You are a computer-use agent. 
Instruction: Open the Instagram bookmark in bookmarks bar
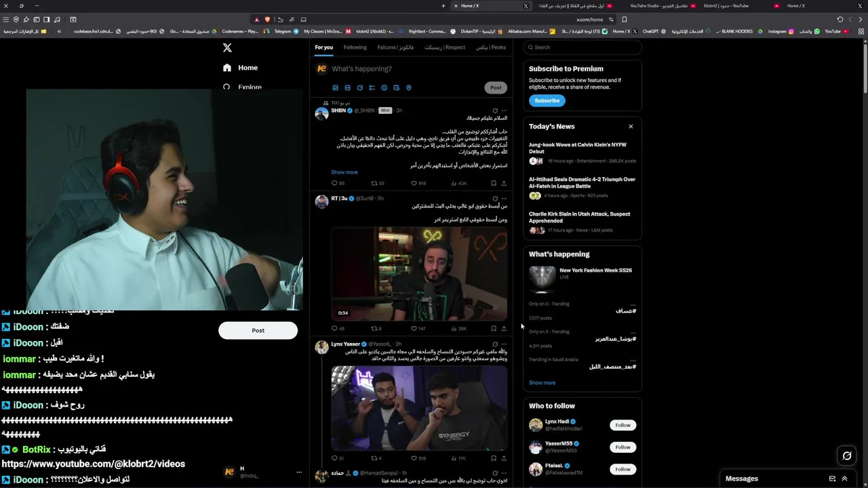(781, 31)
